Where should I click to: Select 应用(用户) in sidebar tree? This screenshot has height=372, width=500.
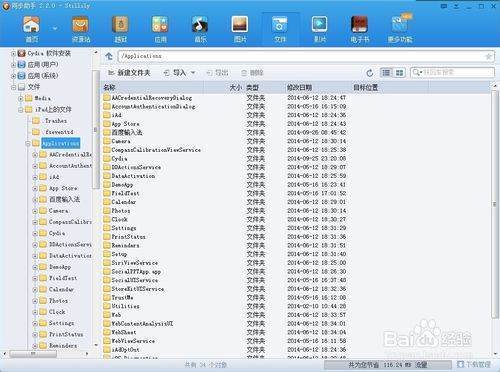pyautogui.click(x=42, y=64)
